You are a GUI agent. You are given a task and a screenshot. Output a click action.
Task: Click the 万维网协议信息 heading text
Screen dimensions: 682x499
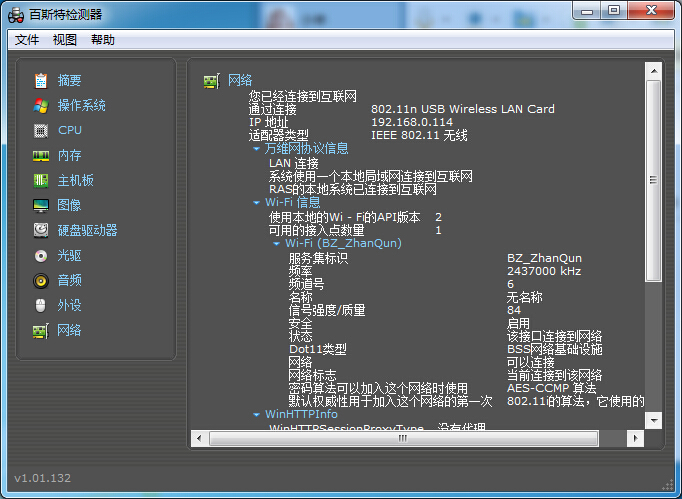[x=307, y=149]
